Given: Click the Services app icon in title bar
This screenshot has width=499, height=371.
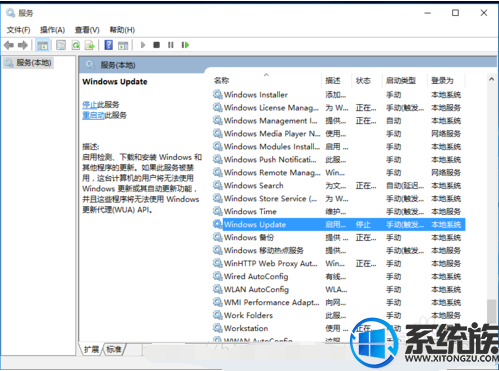Looking at the screenshot, I should point(10,13).
